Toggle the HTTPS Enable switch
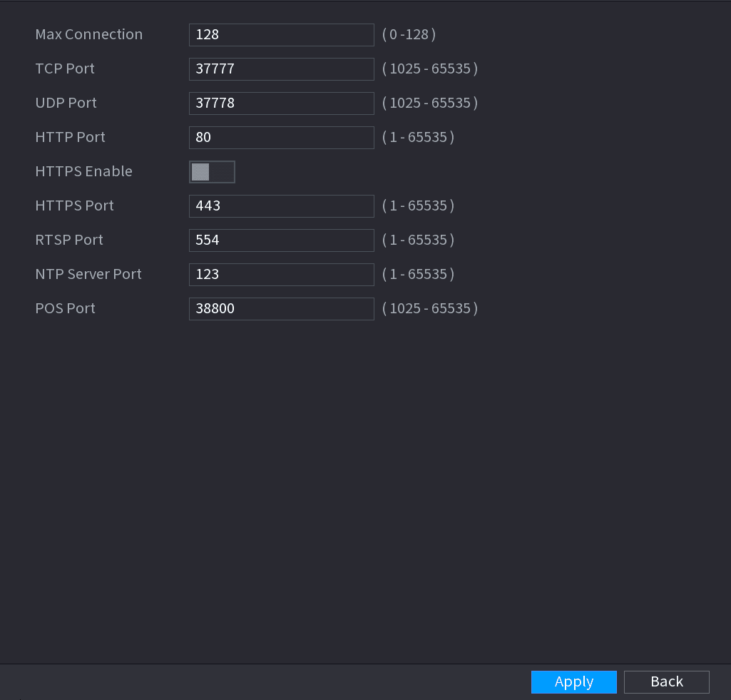Viewport: 731px width, 700px height. (212, 172)
